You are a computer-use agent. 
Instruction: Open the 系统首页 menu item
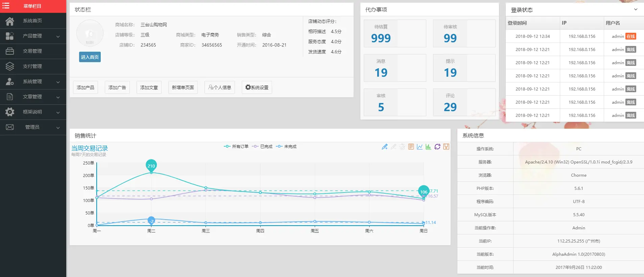point(33,21)
